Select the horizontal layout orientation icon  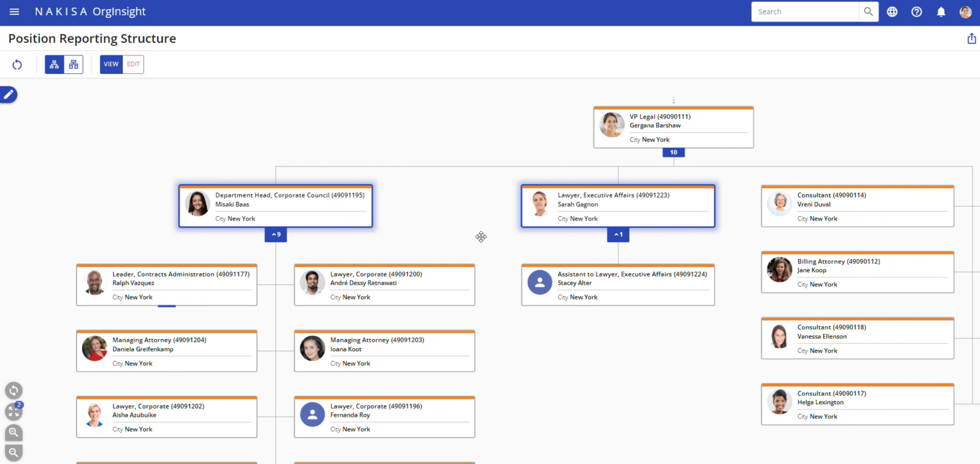point(73,64)
